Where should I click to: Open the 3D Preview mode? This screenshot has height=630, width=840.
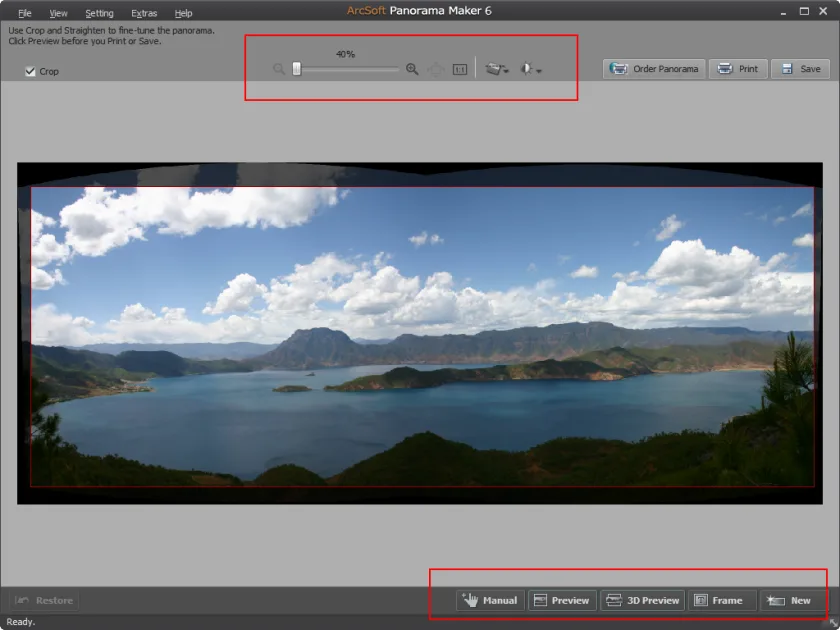click(x=643, y=601)
